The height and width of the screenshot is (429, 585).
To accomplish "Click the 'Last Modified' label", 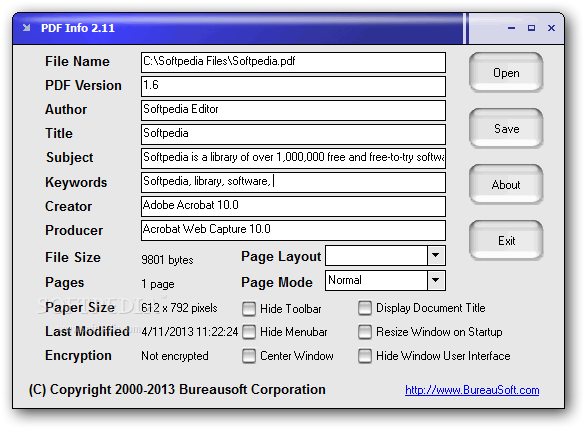I will (87, 331).
